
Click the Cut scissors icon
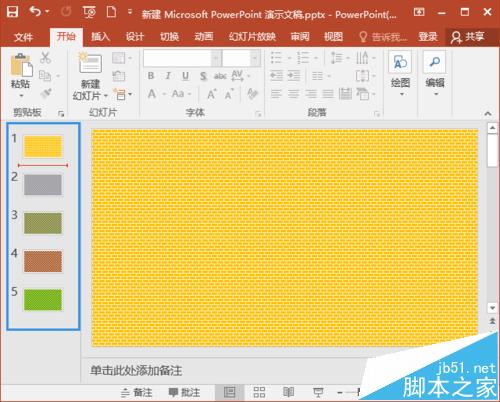click(x=45, y=58)
